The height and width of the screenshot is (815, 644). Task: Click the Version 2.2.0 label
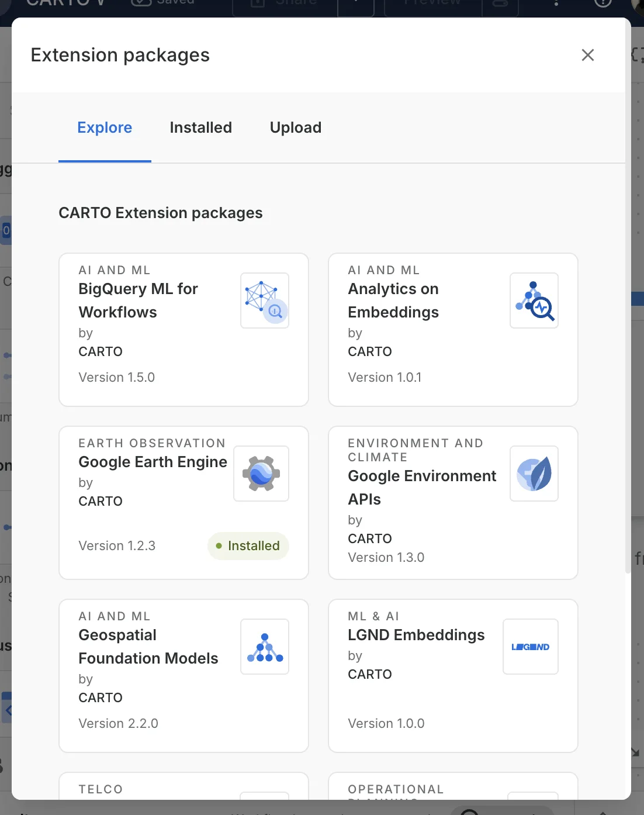[118, 724]
